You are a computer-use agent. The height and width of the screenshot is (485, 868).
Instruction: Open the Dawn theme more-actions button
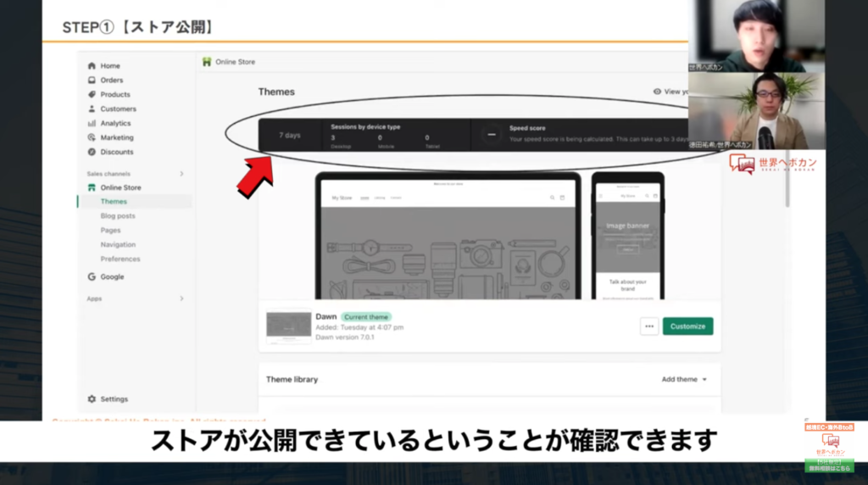pyautogui.click(x=649, y=326)
